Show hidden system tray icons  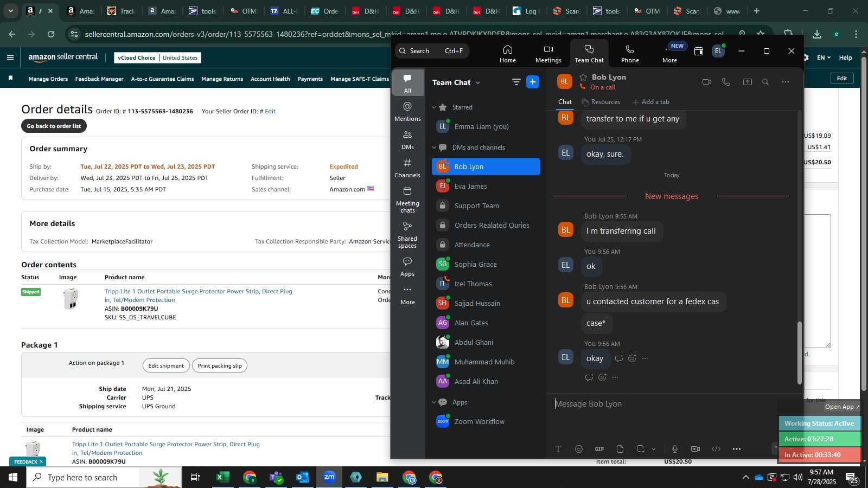pos(745,477)
